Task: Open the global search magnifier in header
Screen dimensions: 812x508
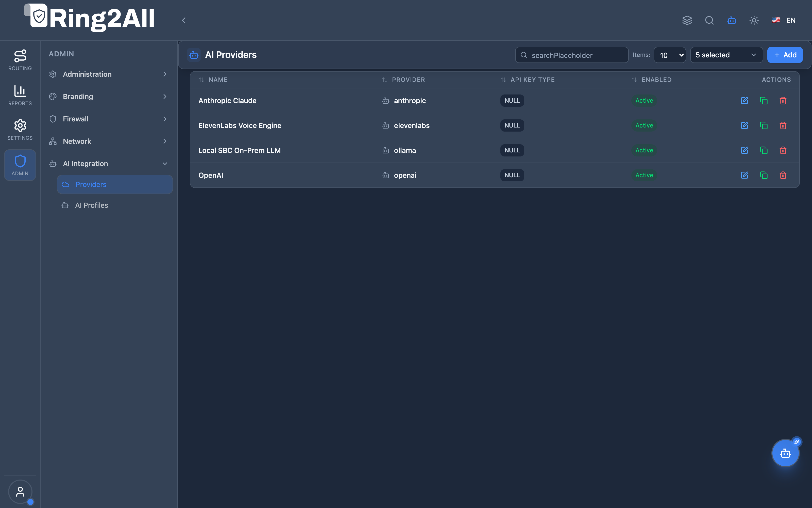Action: pyautogui.click(x=709, y=20)
